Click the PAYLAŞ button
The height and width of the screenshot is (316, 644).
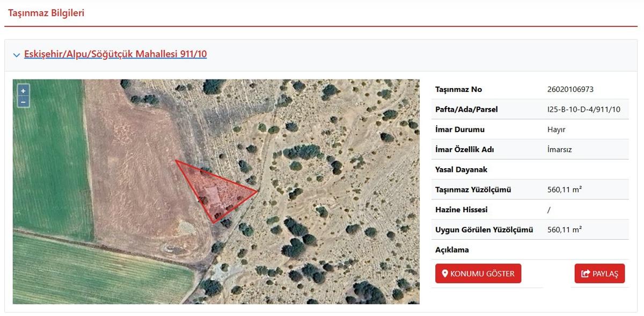coord(599,274)
